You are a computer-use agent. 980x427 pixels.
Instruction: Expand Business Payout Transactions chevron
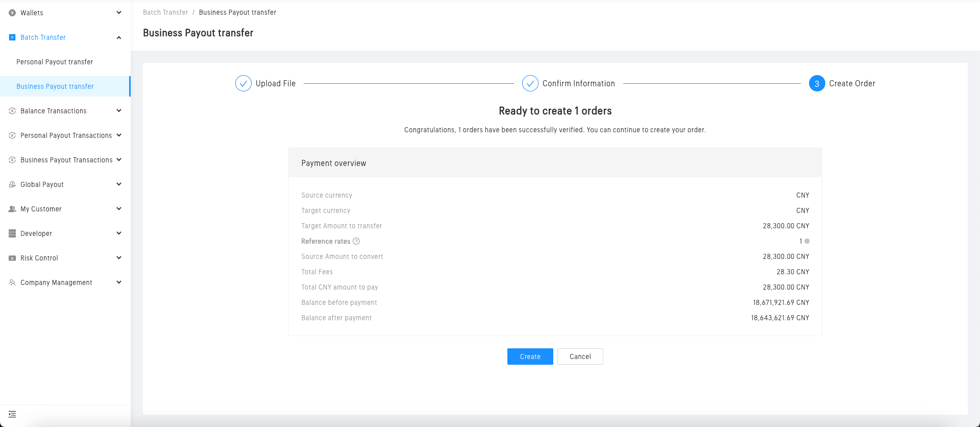point(119,160)
